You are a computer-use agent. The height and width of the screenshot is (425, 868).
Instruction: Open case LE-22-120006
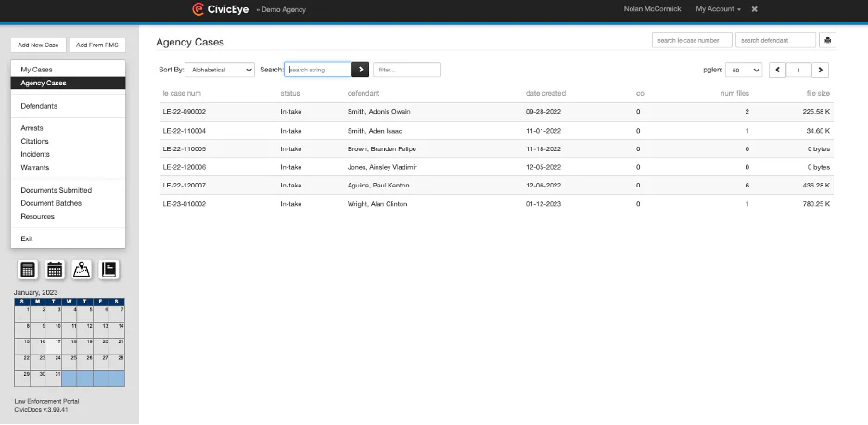[185, 167]
